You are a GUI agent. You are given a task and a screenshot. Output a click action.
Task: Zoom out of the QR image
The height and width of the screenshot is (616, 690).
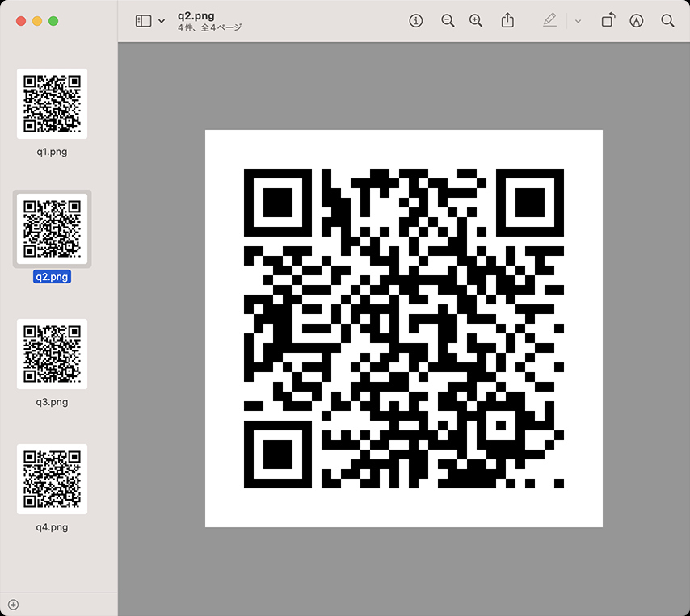448,21
